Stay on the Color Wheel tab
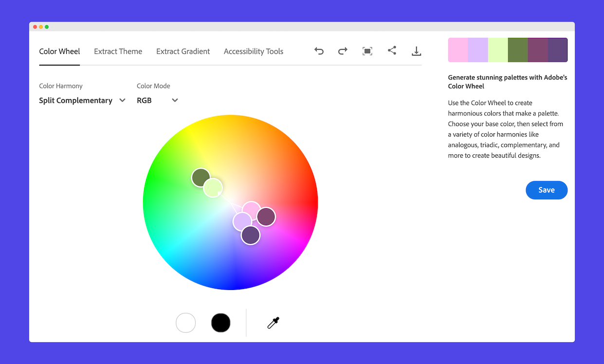The width and height of the screenshot is (604, 364). [x=59, y=51]
